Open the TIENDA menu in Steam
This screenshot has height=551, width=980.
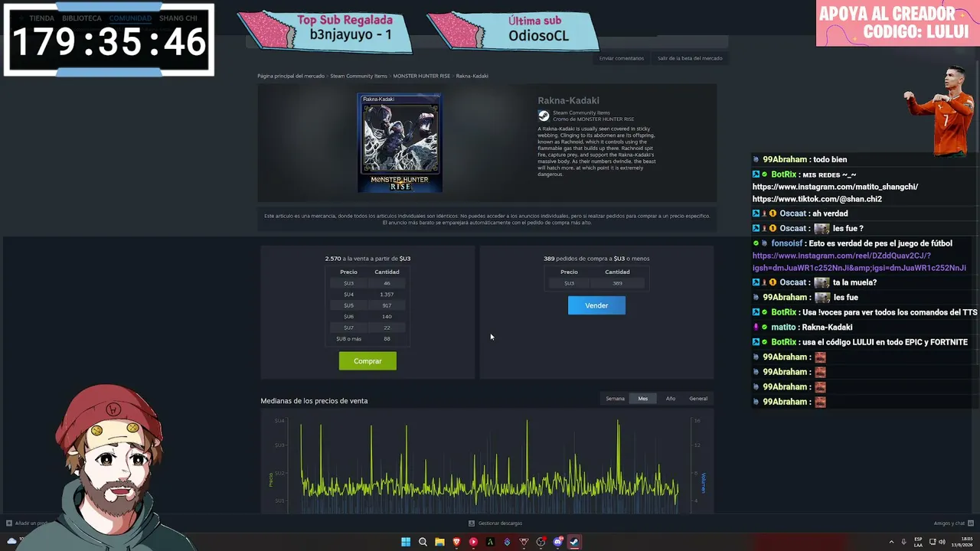click(42, 18)
